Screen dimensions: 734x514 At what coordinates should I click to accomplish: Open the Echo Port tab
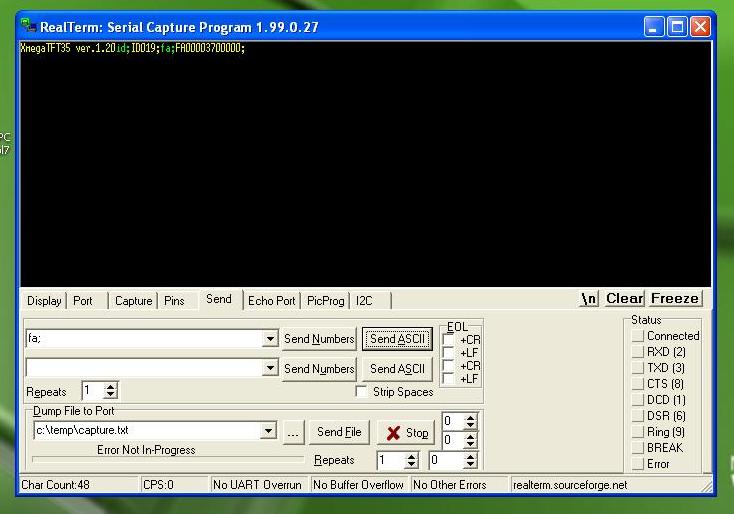[x=272, y=300]
